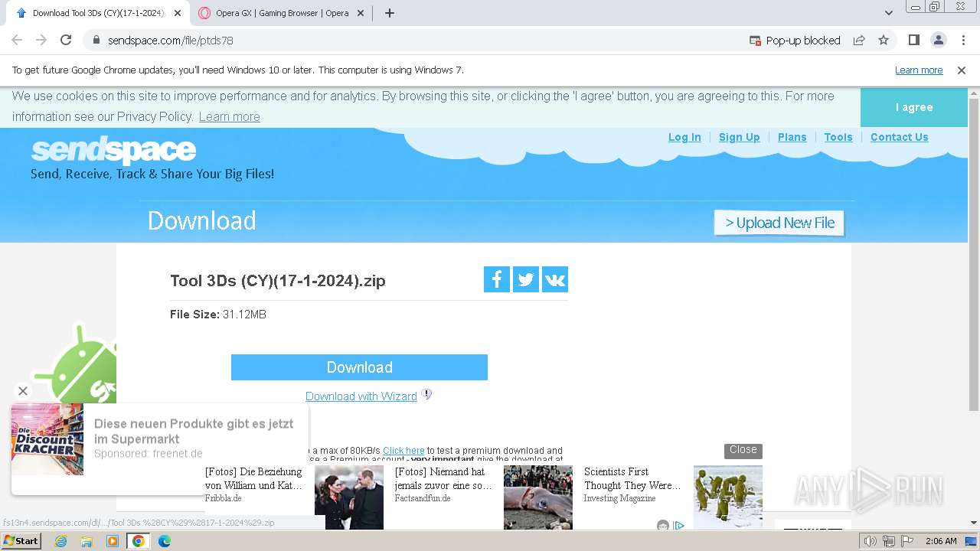This screenshot has height=551, width=980.
Task: View site information lock icon
Action: pyautogui.click(x=96, y=40)
